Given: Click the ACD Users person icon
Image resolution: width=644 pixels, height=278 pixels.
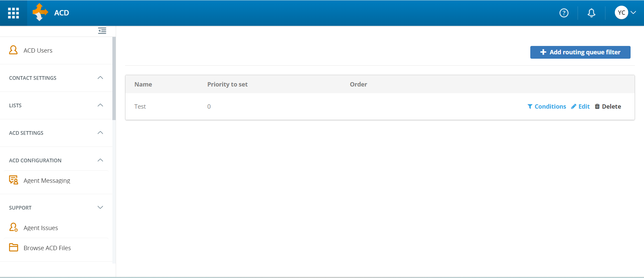Looking at the screenshot, I should [13, 50].
